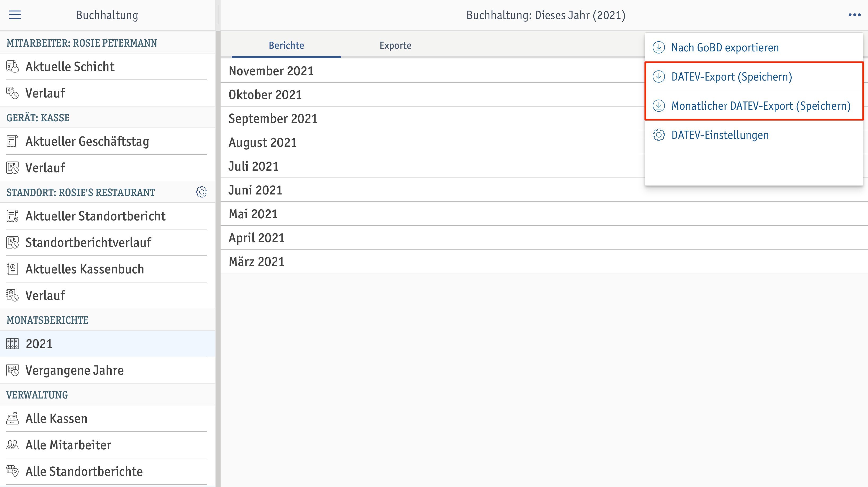
Task: Click the Standortberichtverlauf icon
Action: tap(12, 242)
